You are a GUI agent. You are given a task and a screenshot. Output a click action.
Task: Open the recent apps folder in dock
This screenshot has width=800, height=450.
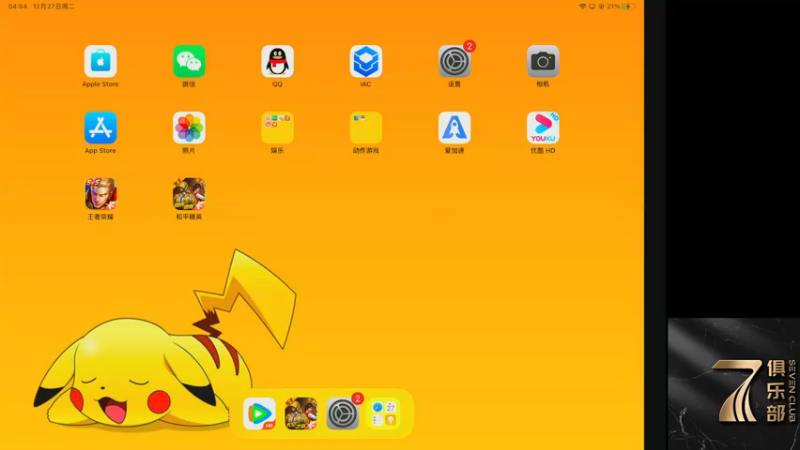[384, 414]
